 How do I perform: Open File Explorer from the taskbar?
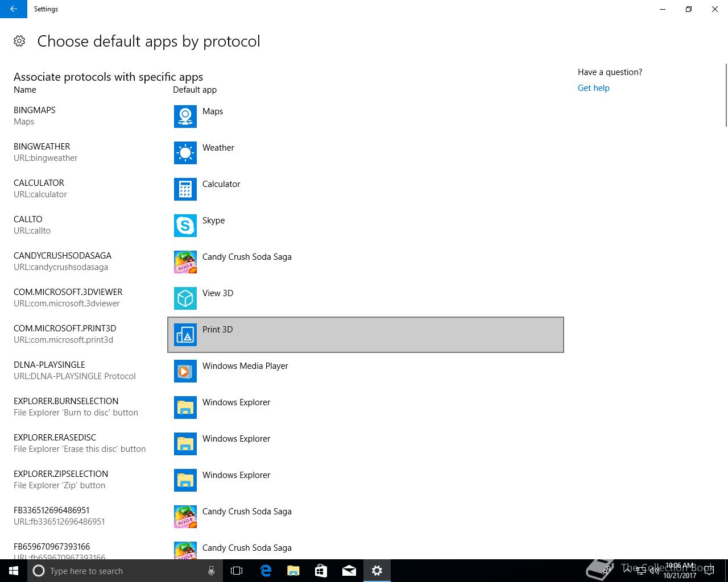[293, 571]
